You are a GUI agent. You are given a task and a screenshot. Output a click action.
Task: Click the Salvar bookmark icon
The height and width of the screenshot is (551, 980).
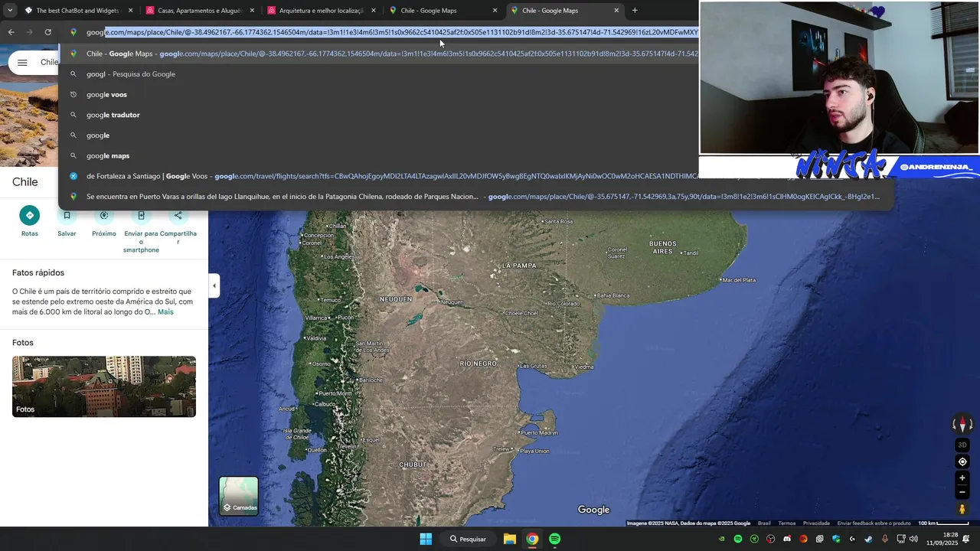pyautogui.click(x=67, y=216)
